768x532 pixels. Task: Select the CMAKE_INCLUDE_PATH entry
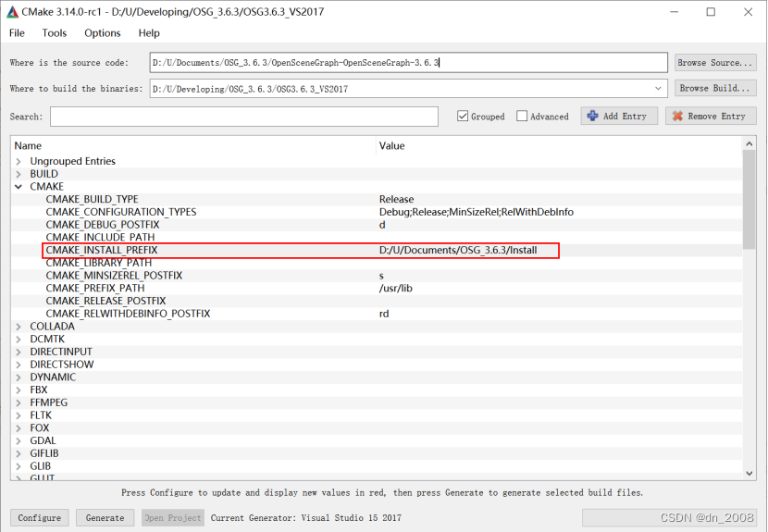click(x=100, y=238)
